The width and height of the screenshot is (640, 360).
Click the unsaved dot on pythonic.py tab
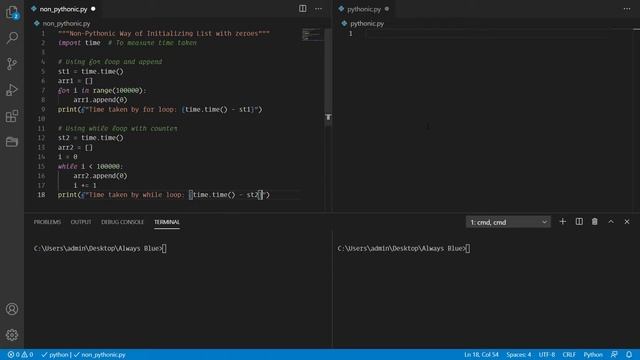pyautogui.click(x=387, y=9)
